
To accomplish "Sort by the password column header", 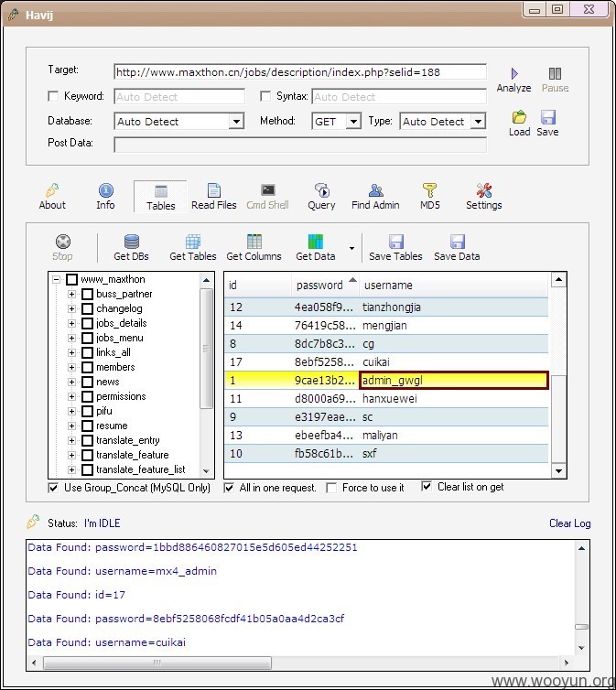I will tap(325, 286).
